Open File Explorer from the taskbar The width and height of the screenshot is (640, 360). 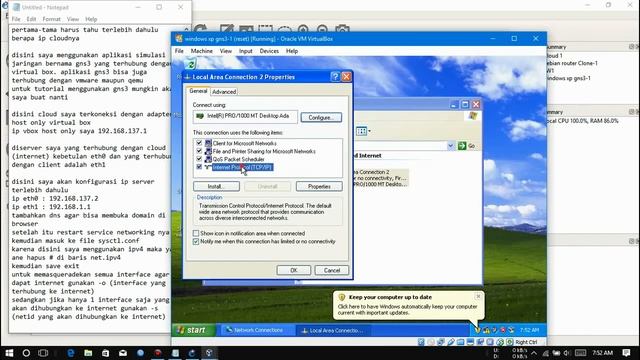88,353
